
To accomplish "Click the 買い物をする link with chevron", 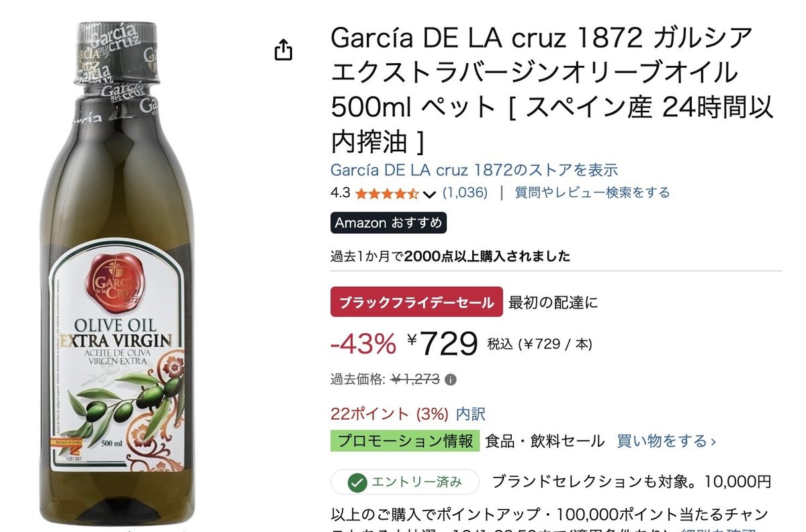I will coord(666,441).
